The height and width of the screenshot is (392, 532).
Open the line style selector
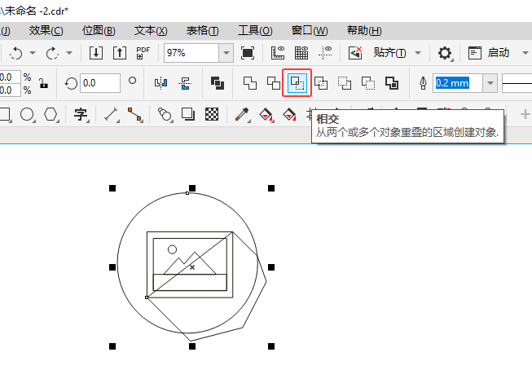[x=517, y=83]
